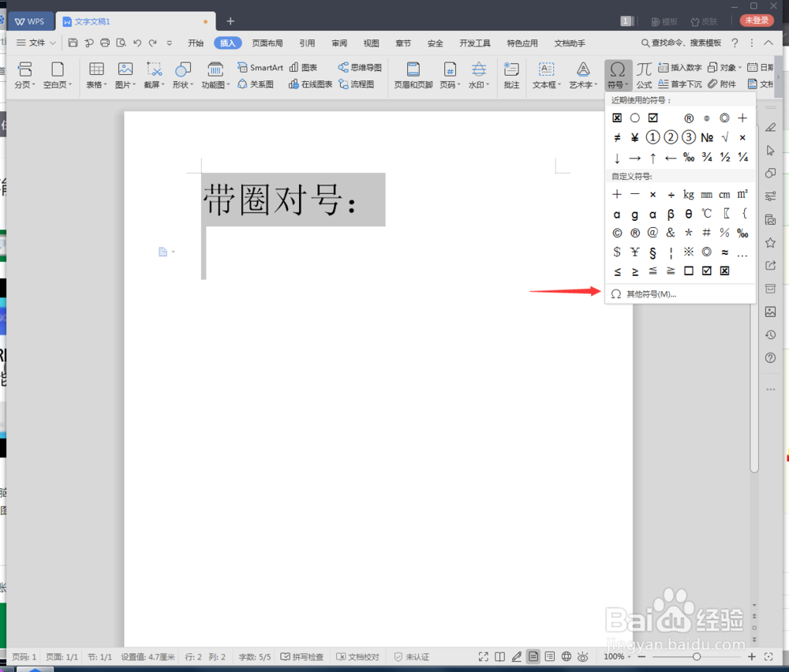This screenshot has width=789, height=672.
Task: Switch to outline view in status bar
Action: coord(550,656)
